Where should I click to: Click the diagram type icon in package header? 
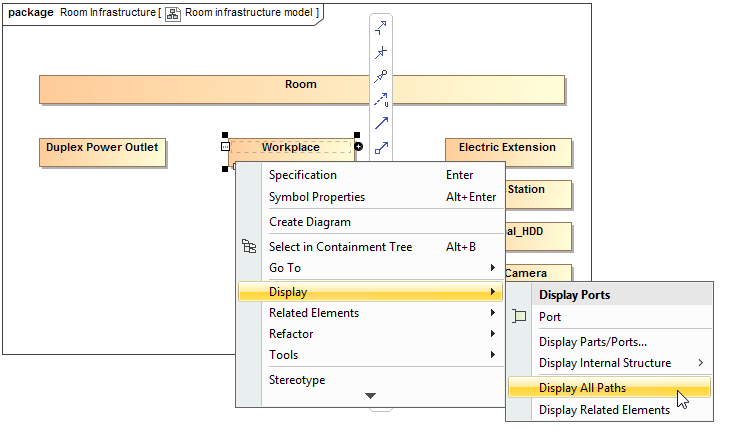(x=173, y=13)
